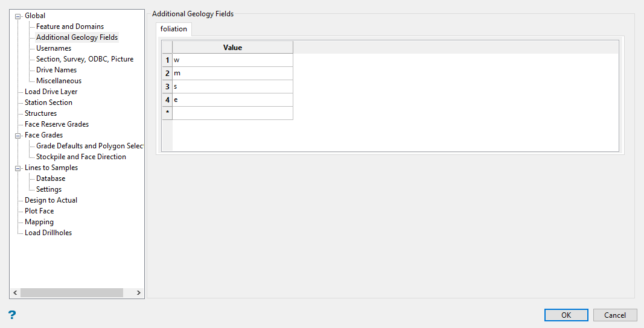The width and height of the screenshot is (644, 328).
Task: Collapse the Face Grades tree node
Action: pyautogui.click(x=18, y=136)
